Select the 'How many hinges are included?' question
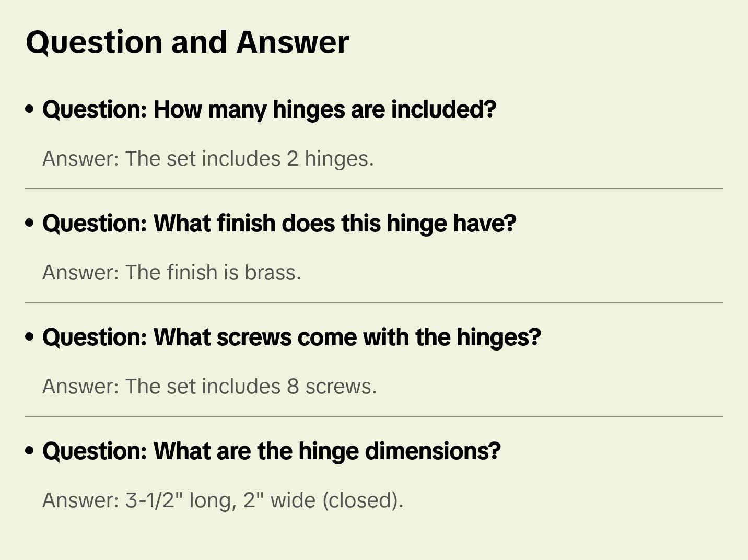This screenshot has width=748, height=560. 269,110
